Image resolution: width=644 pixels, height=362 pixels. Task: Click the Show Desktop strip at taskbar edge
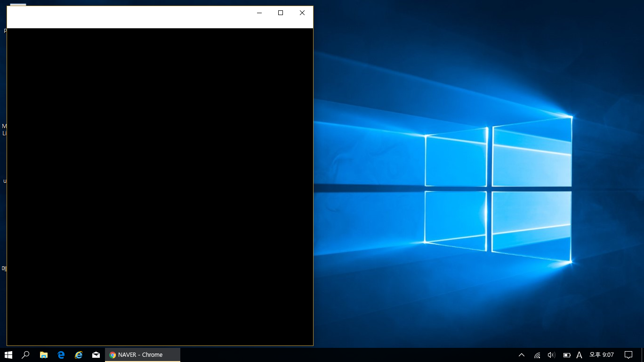643,355
